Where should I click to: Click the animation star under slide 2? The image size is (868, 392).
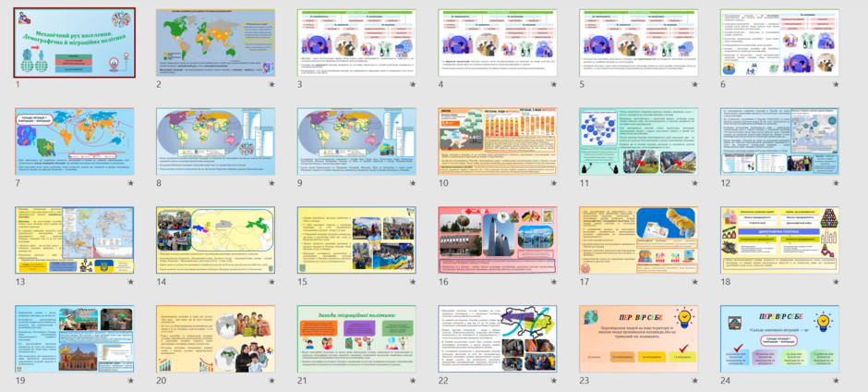[x=271, y=84]
